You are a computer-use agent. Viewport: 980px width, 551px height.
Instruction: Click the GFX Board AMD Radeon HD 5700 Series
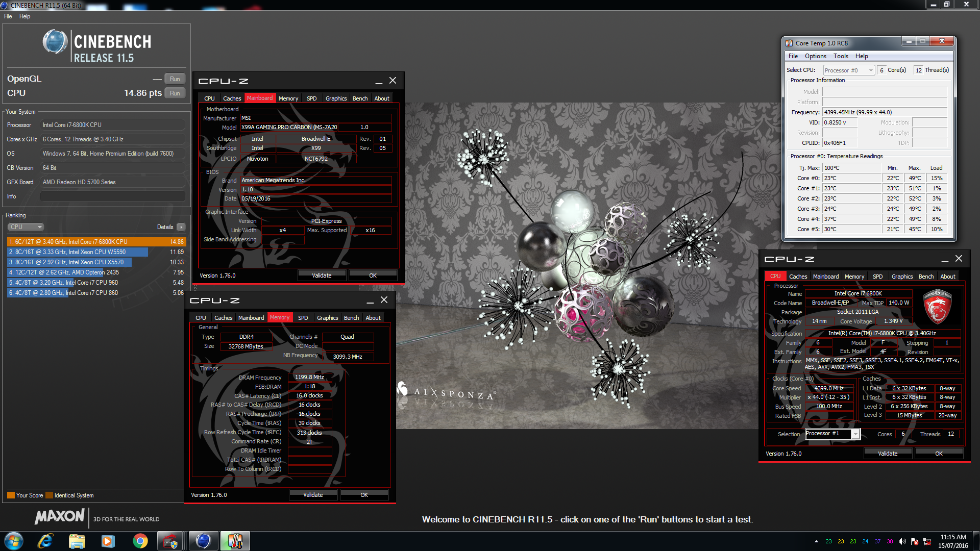tap(112, 182)
